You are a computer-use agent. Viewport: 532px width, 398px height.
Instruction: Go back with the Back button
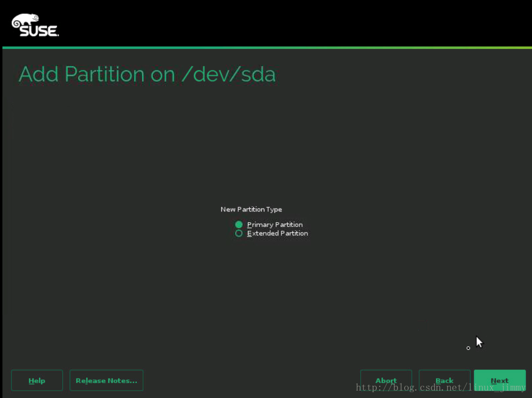pyautogui.click(x=444, y=380)
